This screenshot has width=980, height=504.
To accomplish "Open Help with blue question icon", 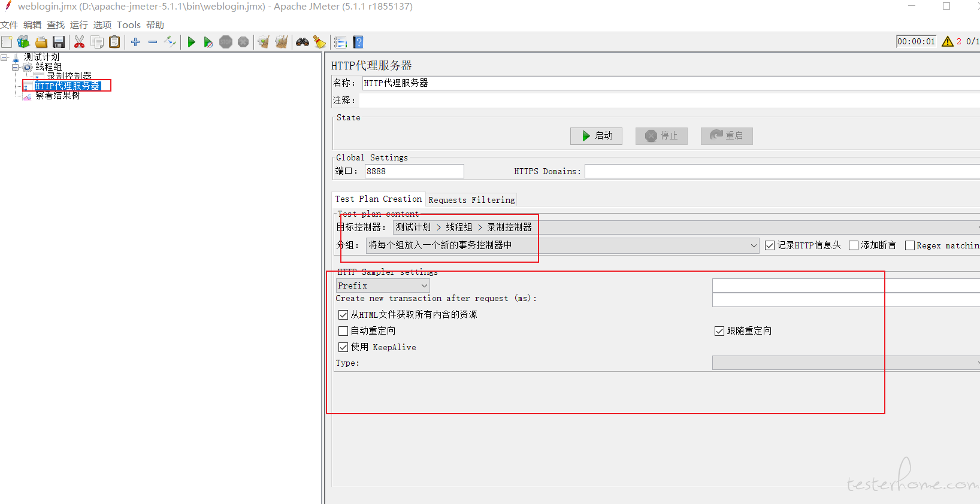I will [358, 42].
